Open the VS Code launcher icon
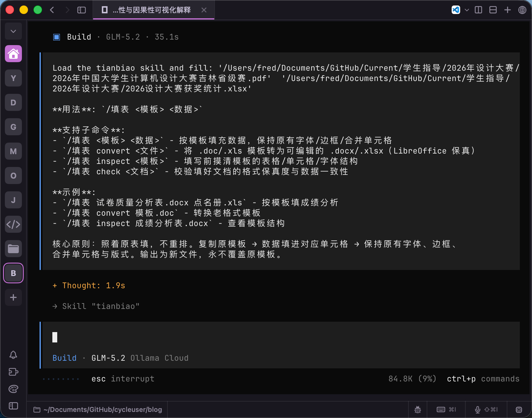Image resolution: width=532 pixels, height=418 pixels. point(456,10)
